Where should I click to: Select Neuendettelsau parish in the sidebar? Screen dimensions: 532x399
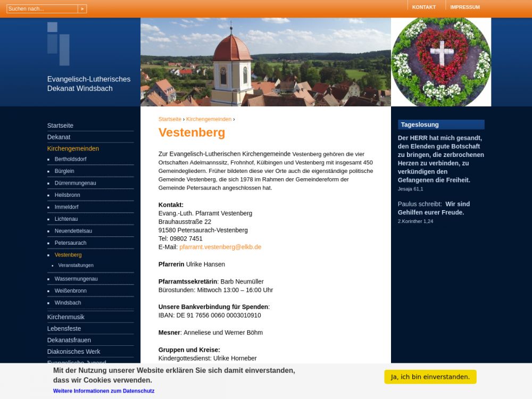(x=73, y=231)
